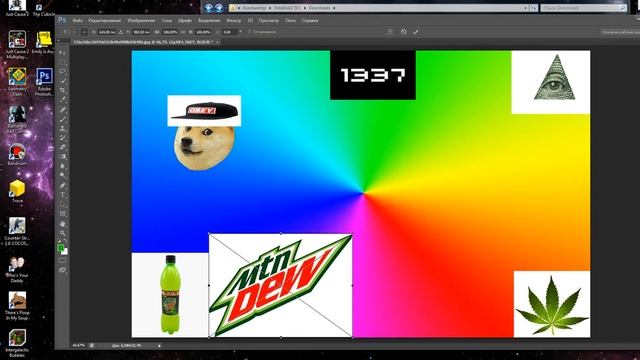Viewport: 640px width, 360px height.
Task: Select the Dodge tool
Action: click(x=62, y=175)
